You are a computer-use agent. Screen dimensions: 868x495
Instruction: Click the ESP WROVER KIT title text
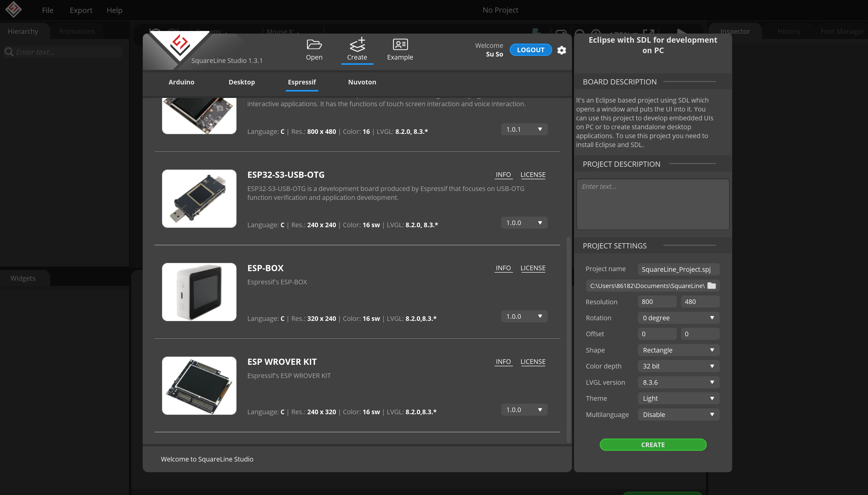pos(282,361)
